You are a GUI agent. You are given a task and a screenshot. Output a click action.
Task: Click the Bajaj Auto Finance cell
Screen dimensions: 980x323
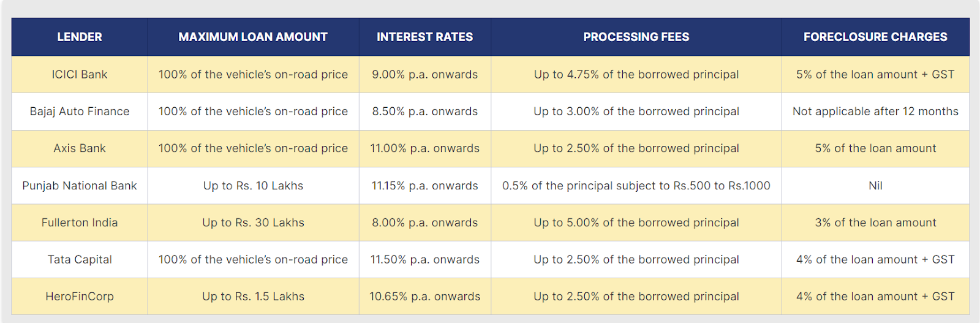(80, 112)
